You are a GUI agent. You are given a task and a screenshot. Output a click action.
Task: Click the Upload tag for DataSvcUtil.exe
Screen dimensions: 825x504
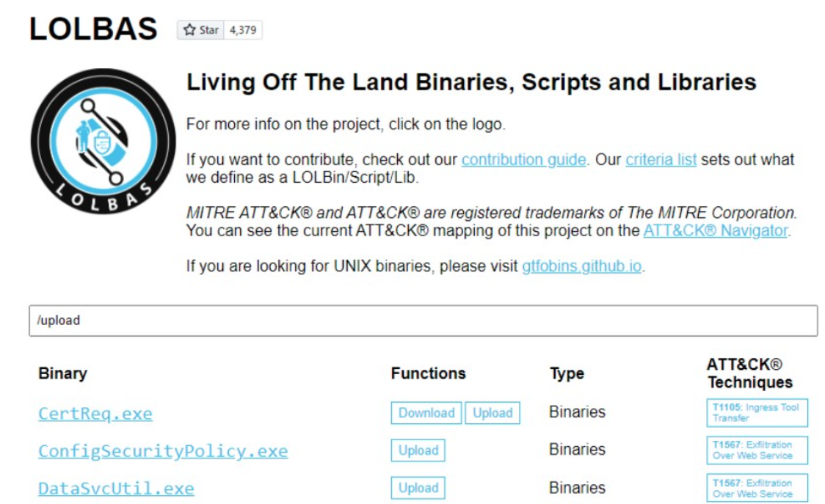coord(418,488)
